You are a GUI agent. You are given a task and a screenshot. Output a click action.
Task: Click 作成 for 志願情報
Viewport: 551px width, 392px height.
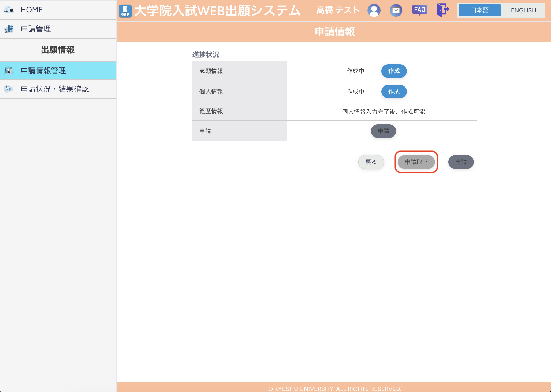point(394,71)
